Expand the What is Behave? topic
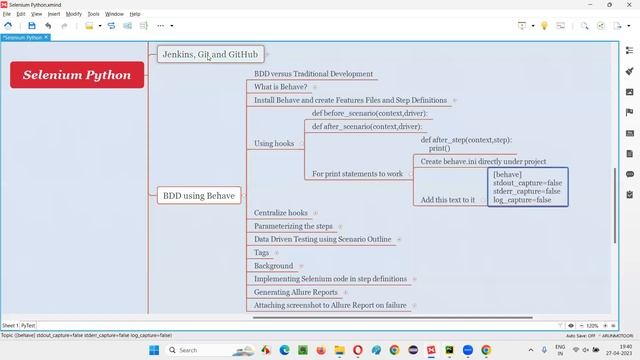640x360 pixels. click(315, 87)
